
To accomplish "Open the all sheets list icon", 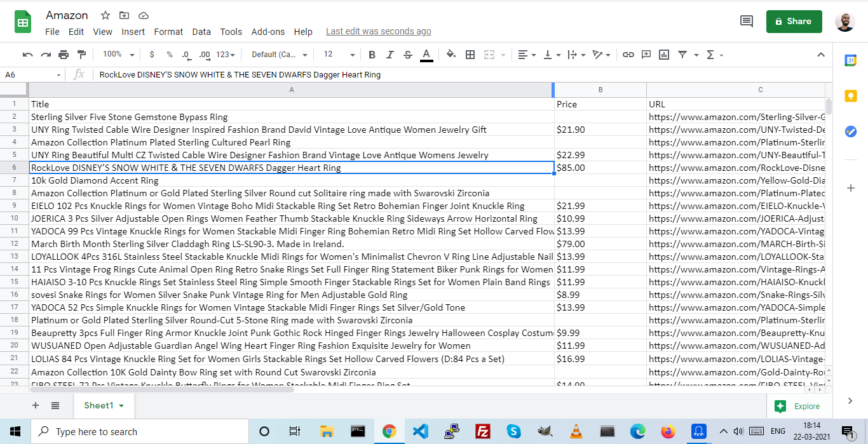I will coord(55,405).
